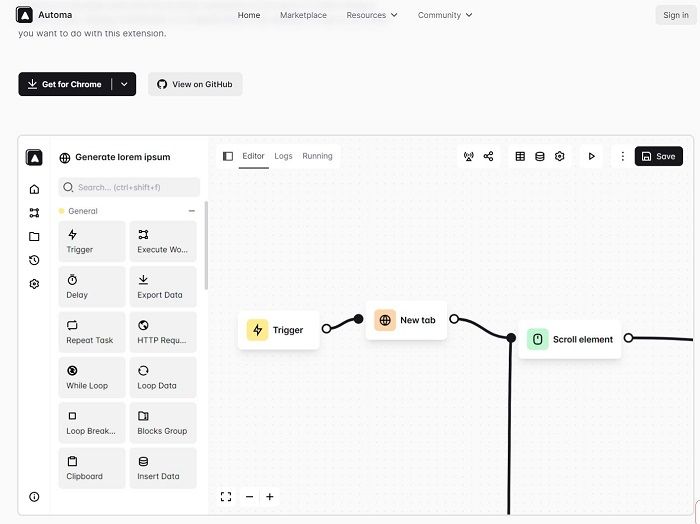Open the table icon in editor toolbar

pos(520,156)
